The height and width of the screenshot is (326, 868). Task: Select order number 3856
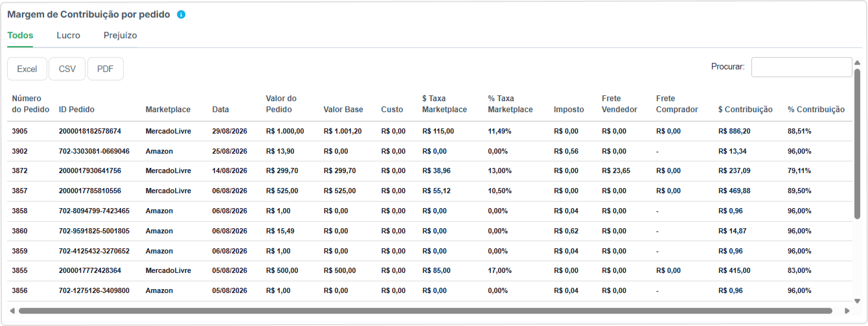(19, 290)
